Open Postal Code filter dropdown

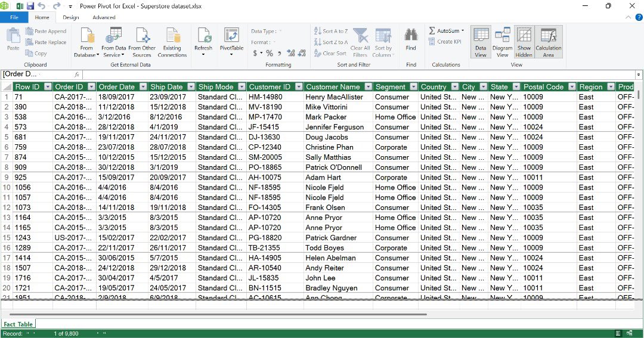tap(572, 86)
